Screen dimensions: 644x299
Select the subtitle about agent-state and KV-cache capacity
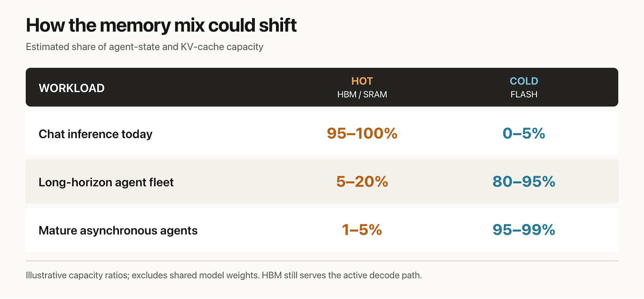click(x=145, y=47)
